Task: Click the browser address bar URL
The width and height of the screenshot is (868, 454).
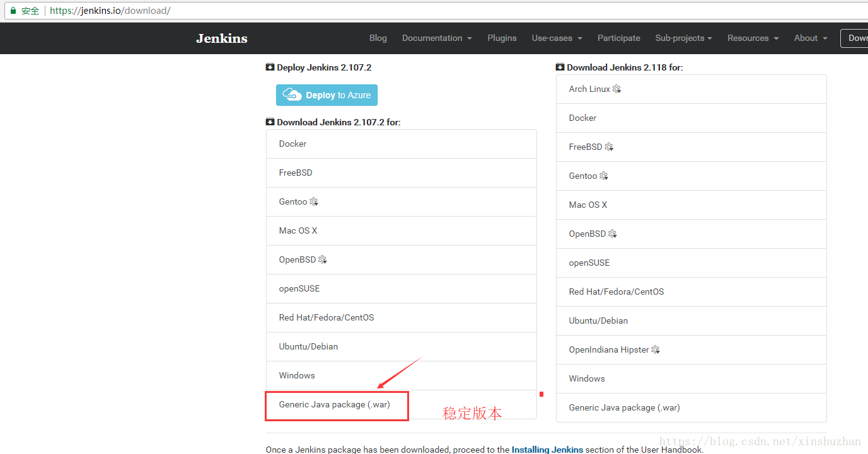Action: pyautogui.click(x=110, y=11)
